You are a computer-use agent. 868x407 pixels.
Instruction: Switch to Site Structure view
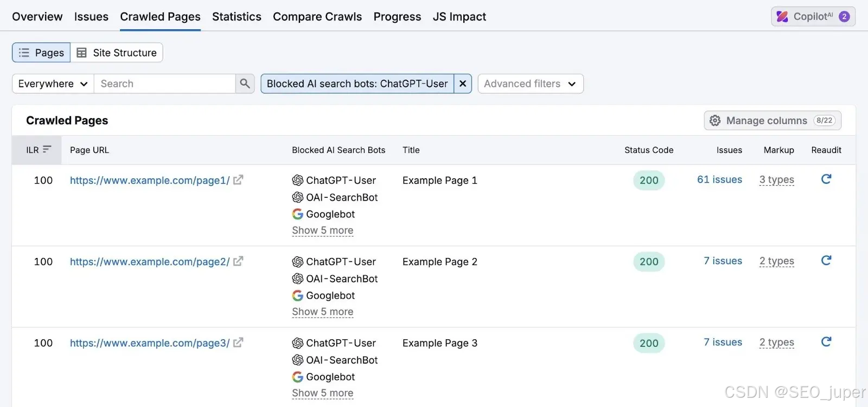tap(117, 53)
